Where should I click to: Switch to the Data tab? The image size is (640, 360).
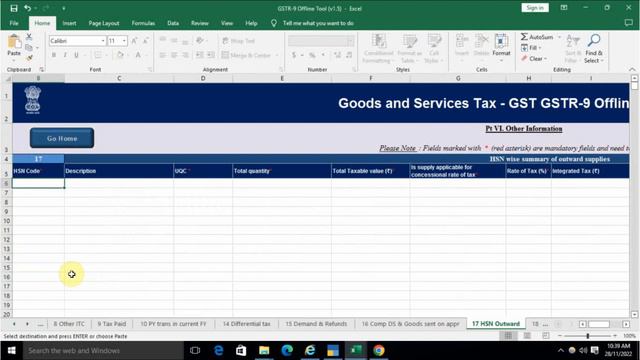pos(173,23)
